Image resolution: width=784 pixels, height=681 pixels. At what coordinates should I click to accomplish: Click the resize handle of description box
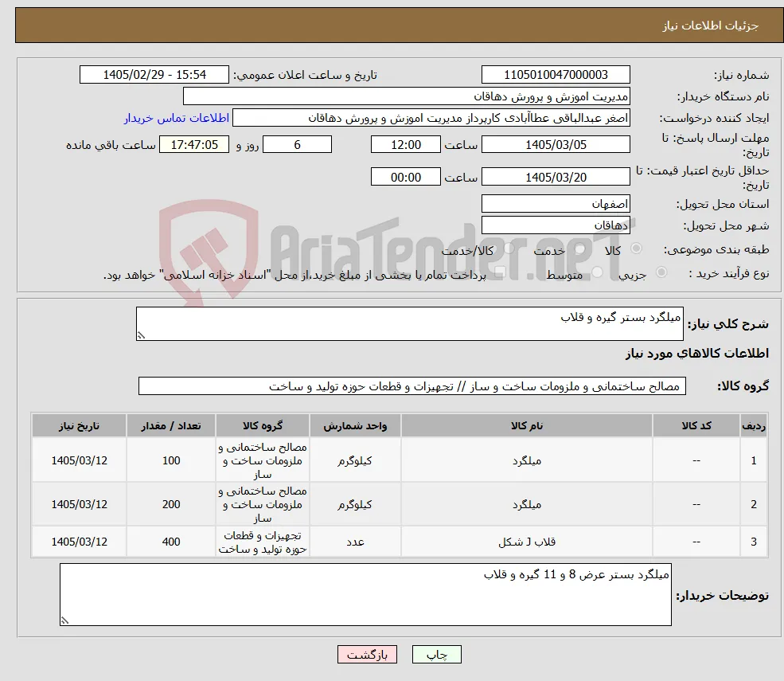click(141, 336)
